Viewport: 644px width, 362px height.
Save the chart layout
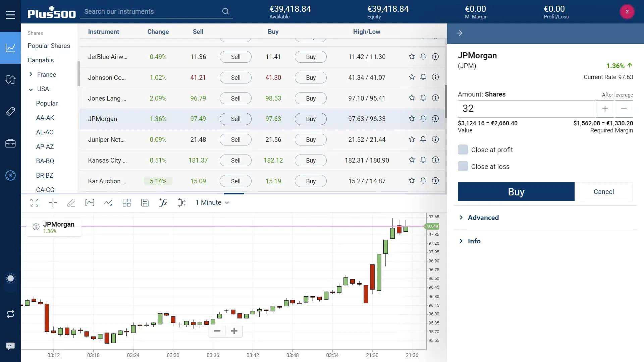click(145, 202)
